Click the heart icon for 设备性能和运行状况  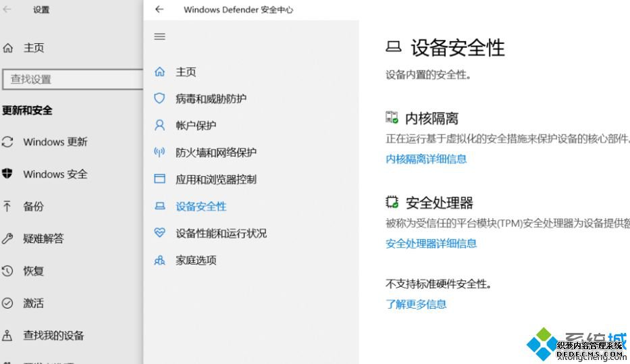pos(159,232)
